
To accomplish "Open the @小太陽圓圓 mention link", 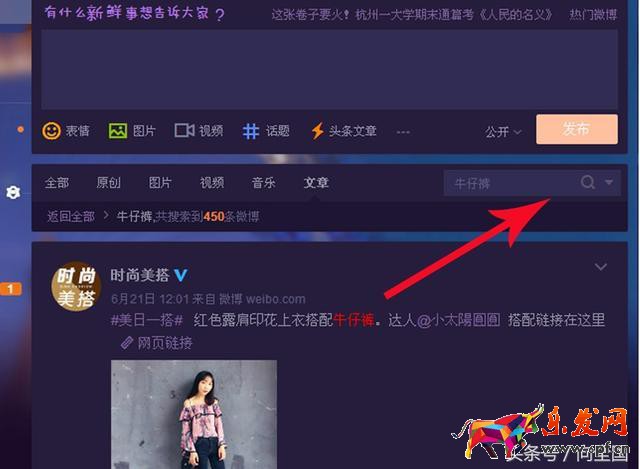I will coord(458,320).
